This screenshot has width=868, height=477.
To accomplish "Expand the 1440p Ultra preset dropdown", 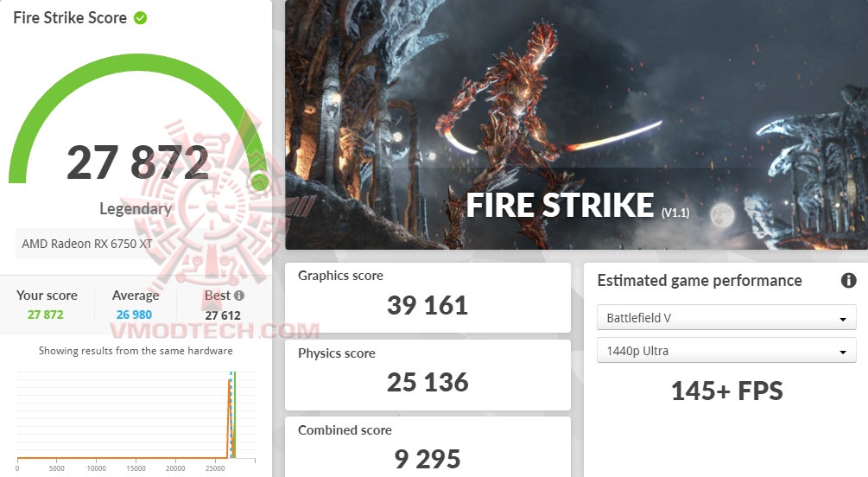I will (725, 351).
